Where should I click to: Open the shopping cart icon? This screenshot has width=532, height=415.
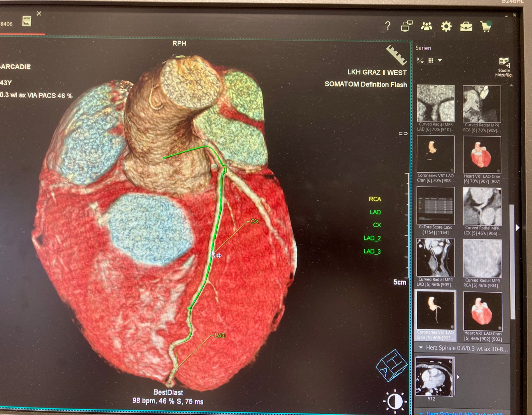[486, 26]
